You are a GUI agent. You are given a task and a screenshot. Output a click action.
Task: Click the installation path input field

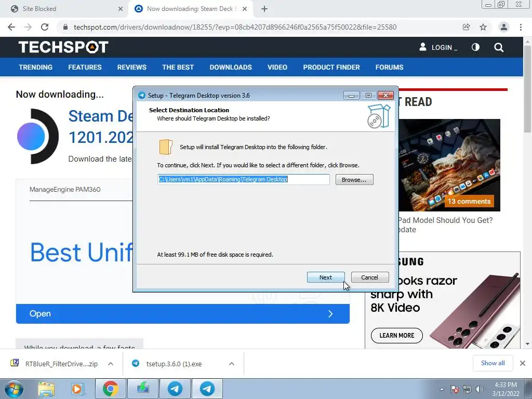[x=244, y=179]
